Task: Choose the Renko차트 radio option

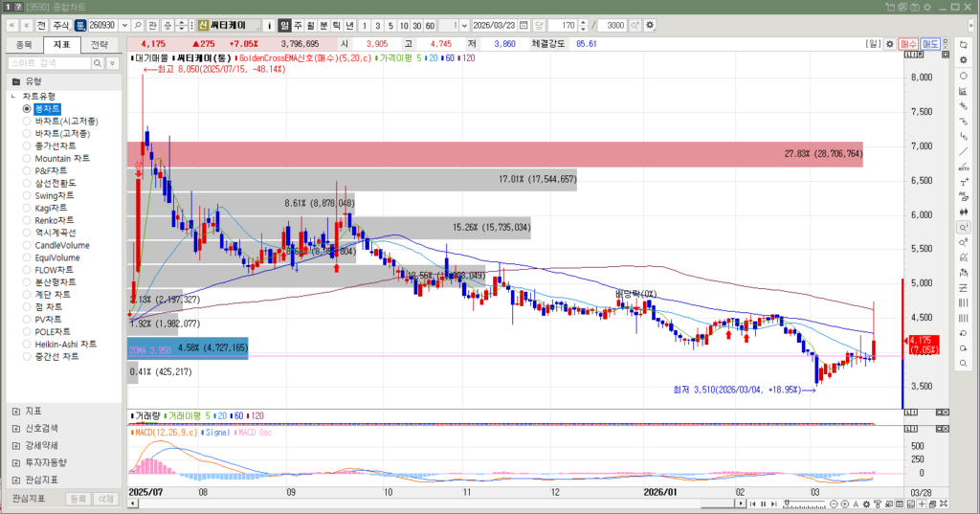Action: tap(27, 220)
